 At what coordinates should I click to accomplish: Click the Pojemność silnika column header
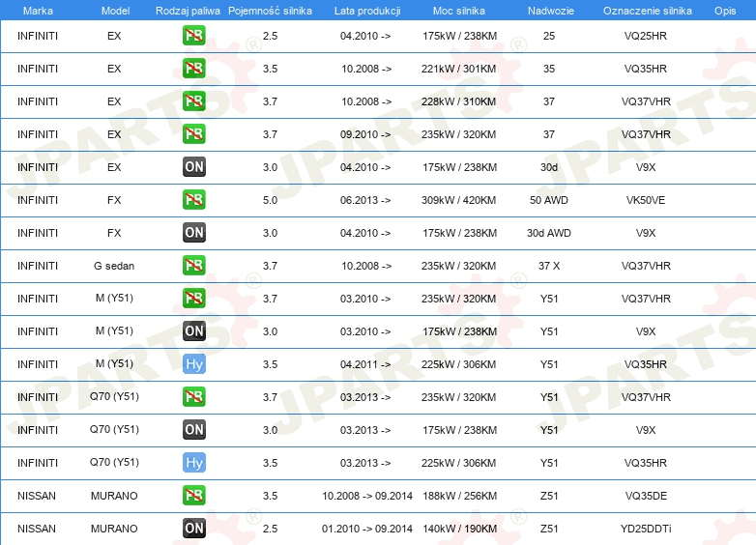tap(270, 11)
